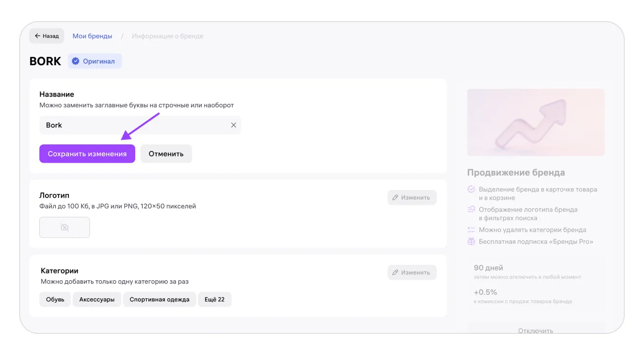Save changes with Сохранить изменения button
This screenshot has width=644, height=355.
(87, 154)
